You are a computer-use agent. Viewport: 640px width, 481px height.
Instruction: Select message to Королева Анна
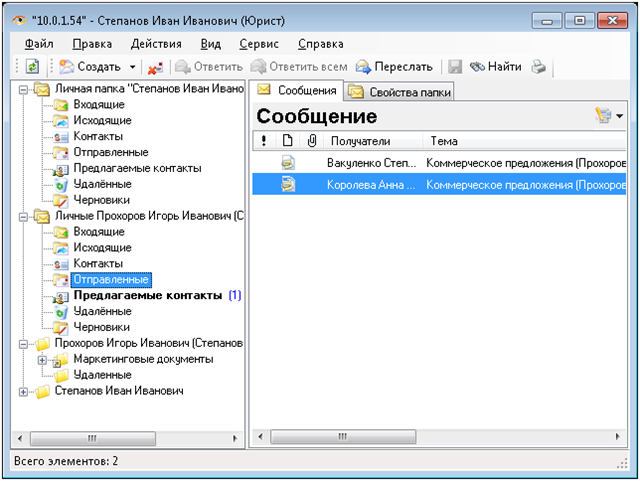coord(439,185)
